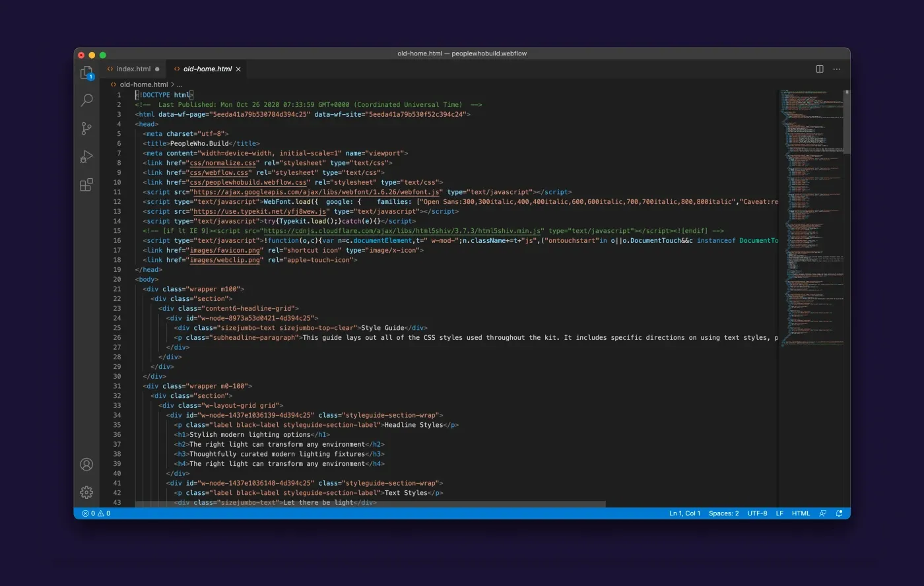Follow the images/favicon.png link

[x=224, y=251]
